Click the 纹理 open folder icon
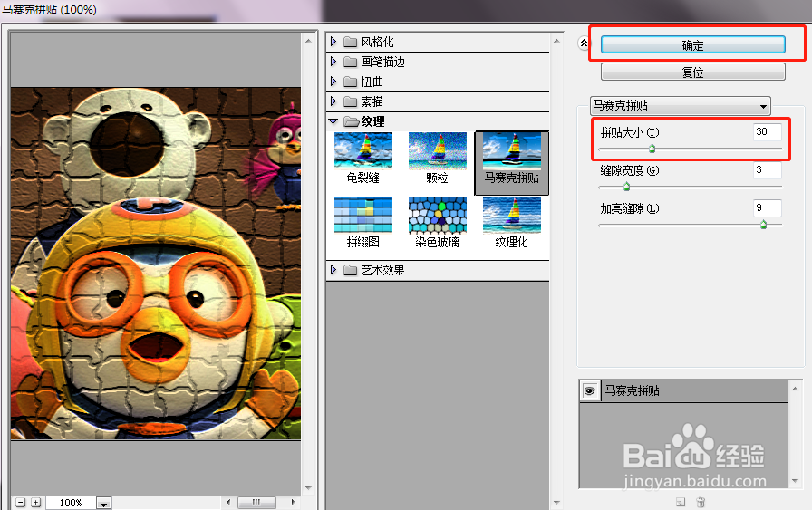Screen dimensions: 812x510 (352, 121)
